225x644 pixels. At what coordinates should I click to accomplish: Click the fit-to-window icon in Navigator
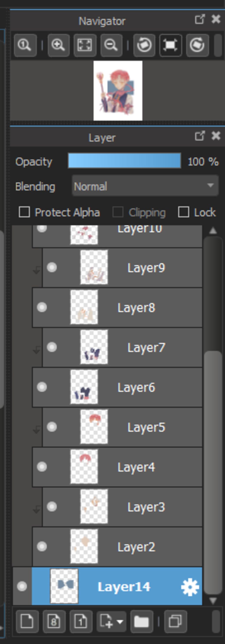[85, 45]
